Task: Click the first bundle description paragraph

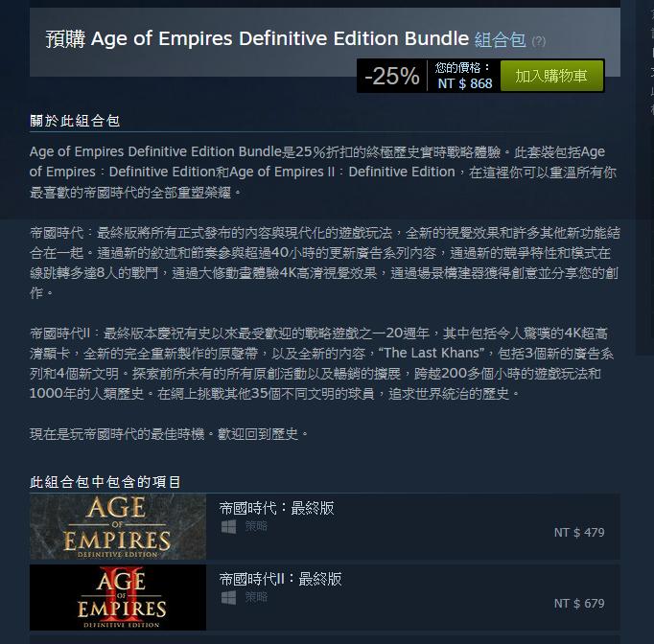Action: point(323,172)
